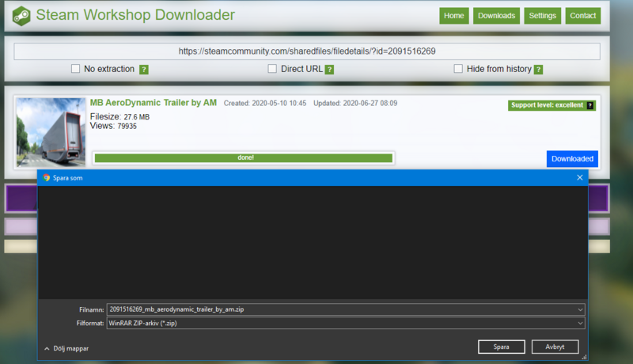
Task: Collapse folders with Dölj mappar
Action: point(66,348)
